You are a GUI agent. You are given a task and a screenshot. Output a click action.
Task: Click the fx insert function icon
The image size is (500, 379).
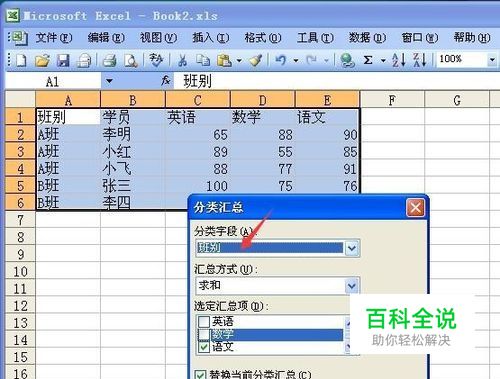(166, 80)
